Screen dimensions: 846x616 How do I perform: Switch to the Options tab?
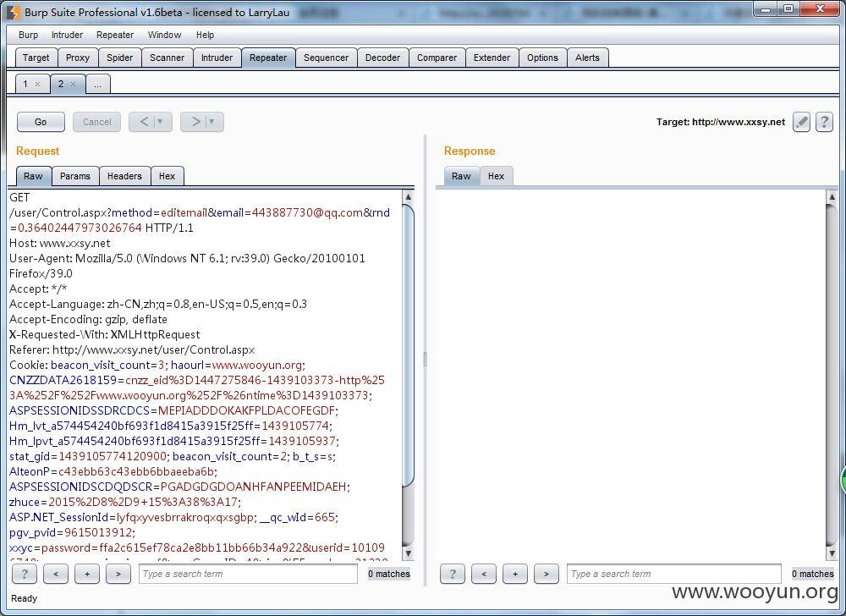click(542, 58)
